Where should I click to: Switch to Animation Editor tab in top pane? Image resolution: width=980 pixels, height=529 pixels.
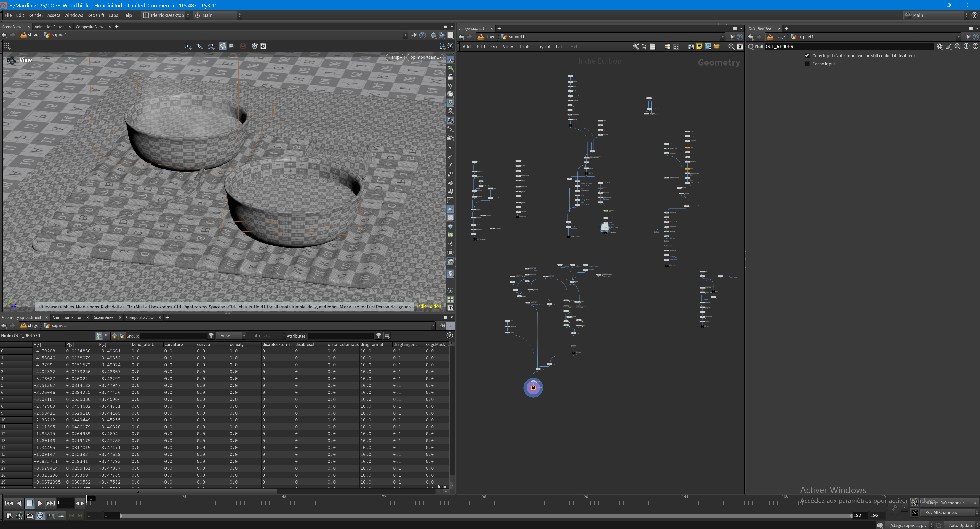49,27
